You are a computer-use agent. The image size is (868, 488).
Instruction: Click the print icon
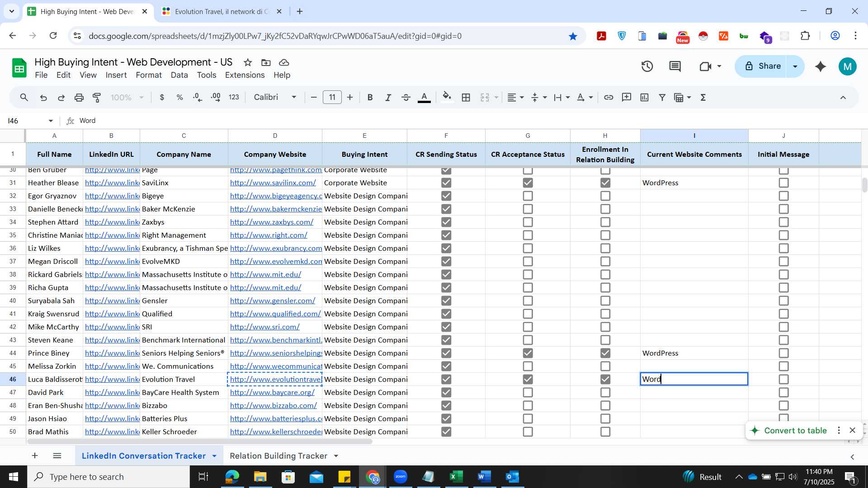(79, 98)
